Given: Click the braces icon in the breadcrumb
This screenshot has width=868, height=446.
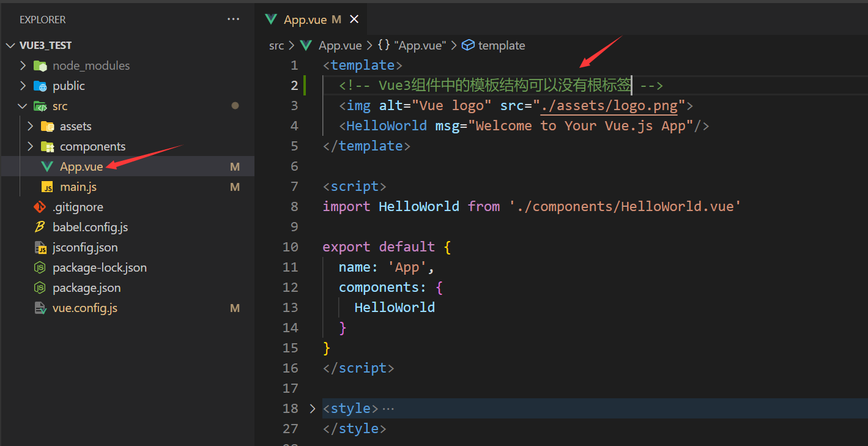Looking at the screenshot, I should click(384, 45).
